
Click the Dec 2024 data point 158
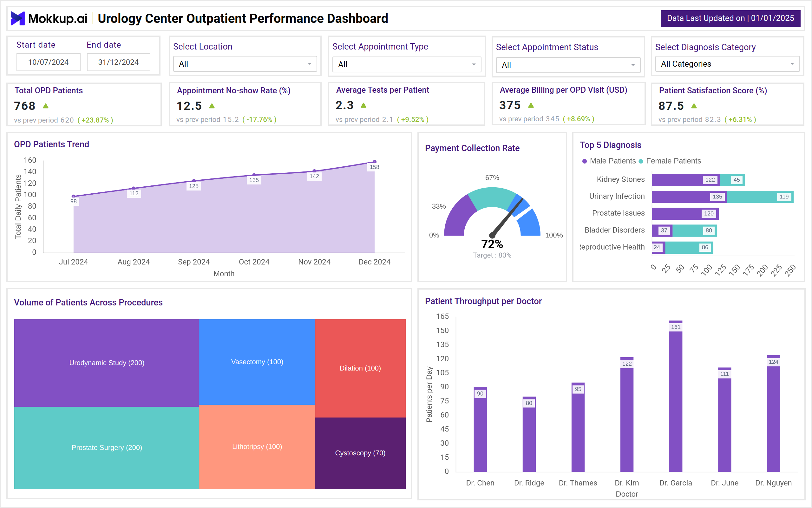coord(375,162)
